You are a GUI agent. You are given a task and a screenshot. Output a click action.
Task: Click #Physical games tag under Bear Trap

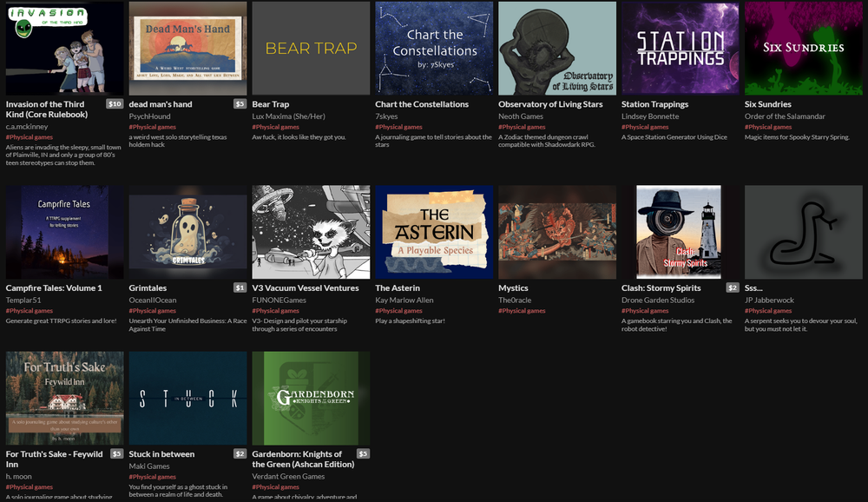[275, 127]
